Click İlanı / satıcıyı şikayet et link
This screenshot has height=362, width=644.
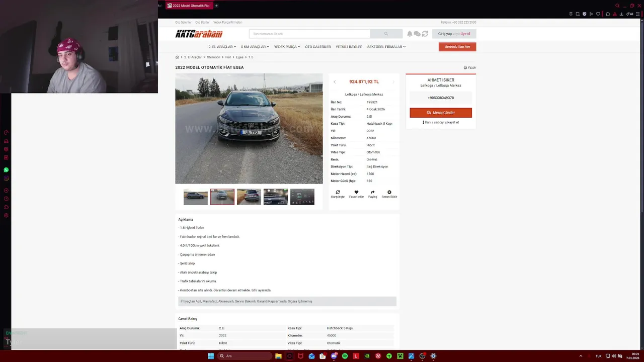coord(441,122)
